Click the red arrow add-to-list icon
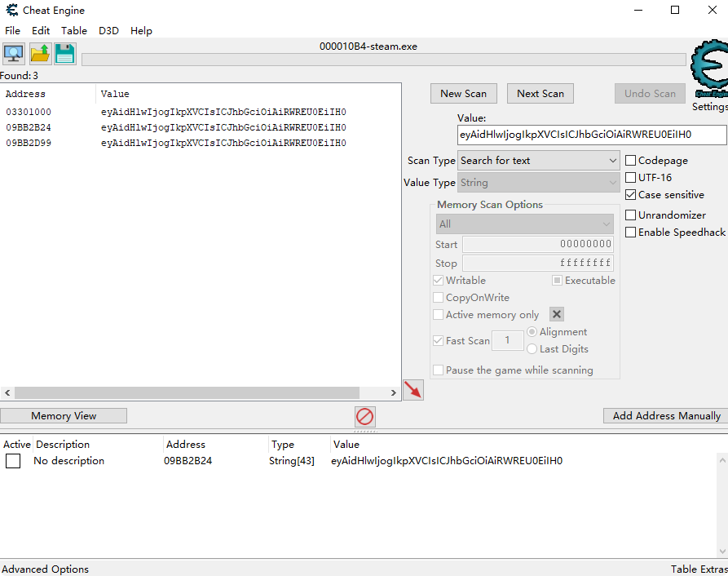 click(x=413, y=391)
